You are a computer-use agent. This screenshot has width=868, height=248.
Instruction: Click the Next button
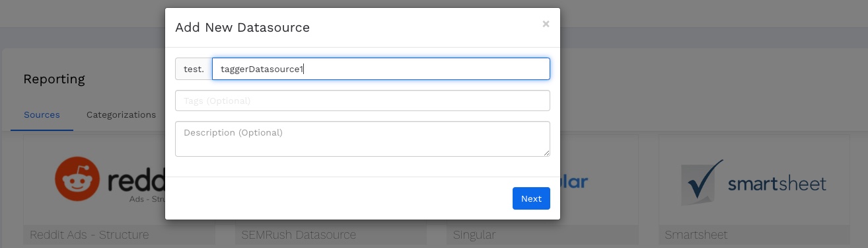pos(531,198)
